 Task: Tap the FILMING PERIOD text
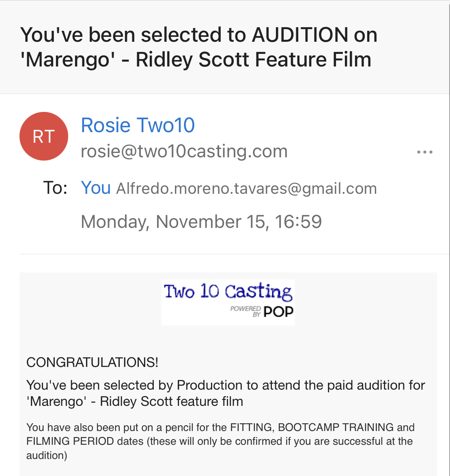70,441
